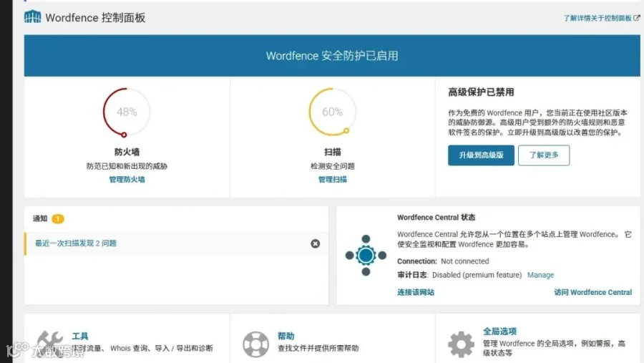Click the Manage link for 审计日志
This screenshot has height=363, width=644.
[540, 275]
